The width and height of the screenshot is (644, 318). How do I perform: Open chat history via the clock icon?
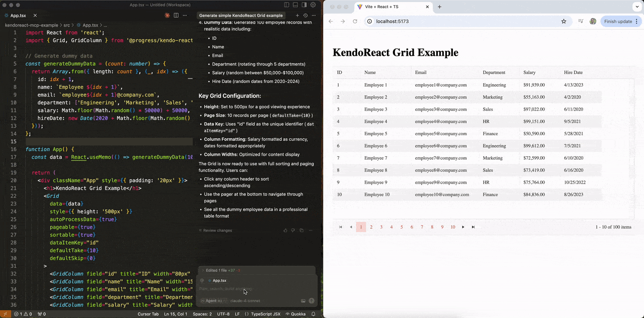point(305,15)
